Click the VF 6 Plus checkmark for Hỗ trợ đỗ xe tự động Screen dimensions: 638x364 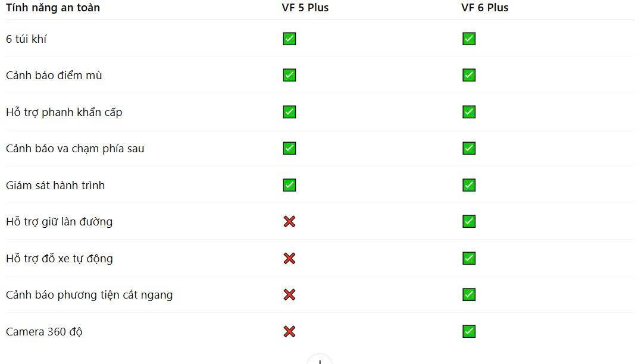pyautogui.click(x=469, y=258)
